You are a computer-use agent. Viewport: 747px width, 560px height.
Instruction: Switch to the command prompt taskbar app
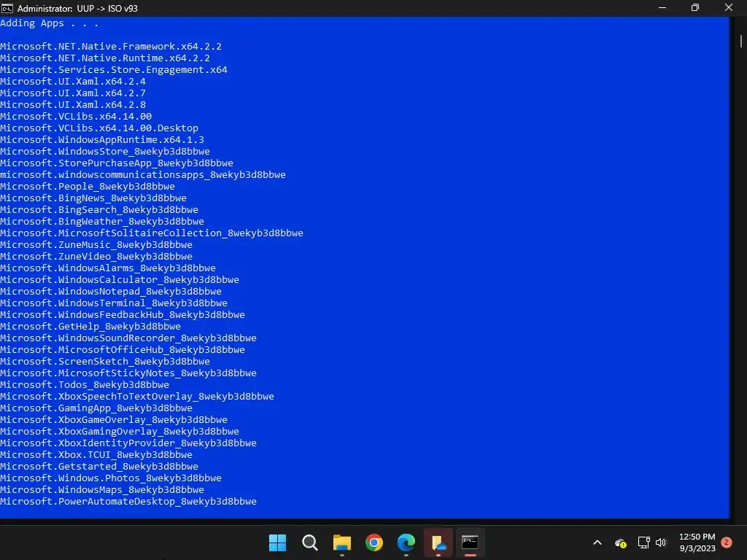471,542
